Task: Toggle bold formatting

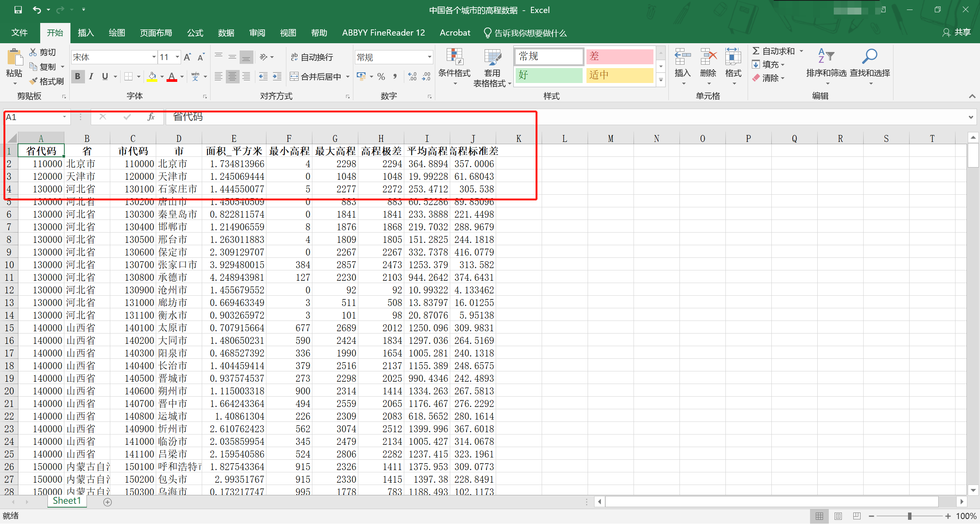Action: tap(78, 76)
